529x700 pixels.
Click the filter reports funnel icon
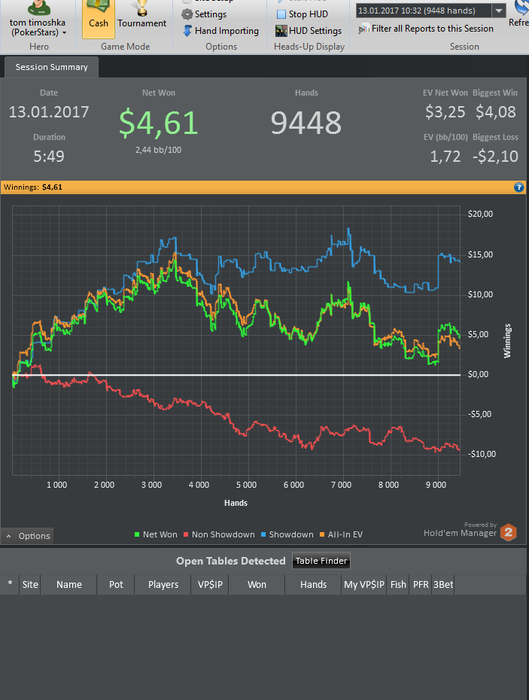pos(364,29)
